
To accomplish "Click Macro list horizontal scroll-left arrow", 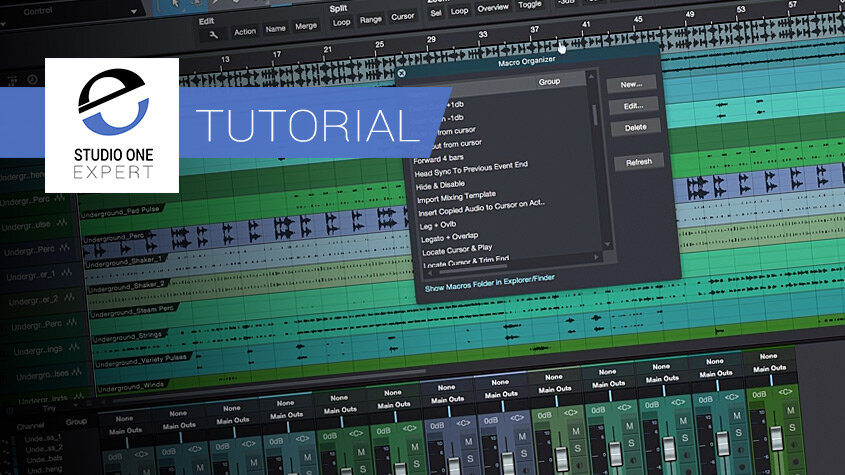I will click(x=430, y=274).
